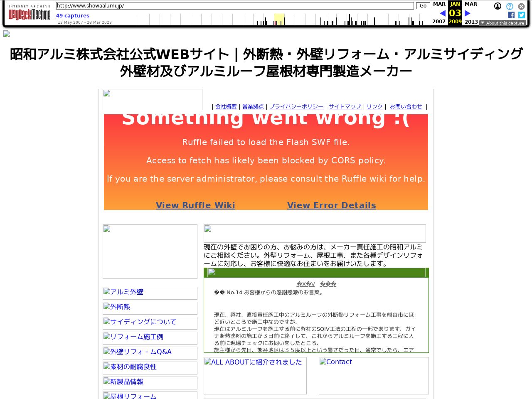Share capture on Twitter
The image size is (532, 399).
pos(522,15)
